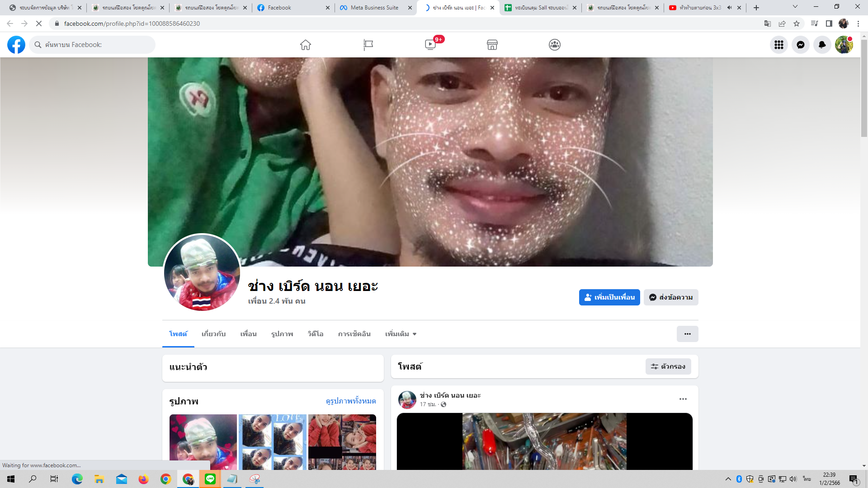This screenshot has width=868, height=488.
Task: Open the post's three-dot options menu
Action: coord(683,399)
